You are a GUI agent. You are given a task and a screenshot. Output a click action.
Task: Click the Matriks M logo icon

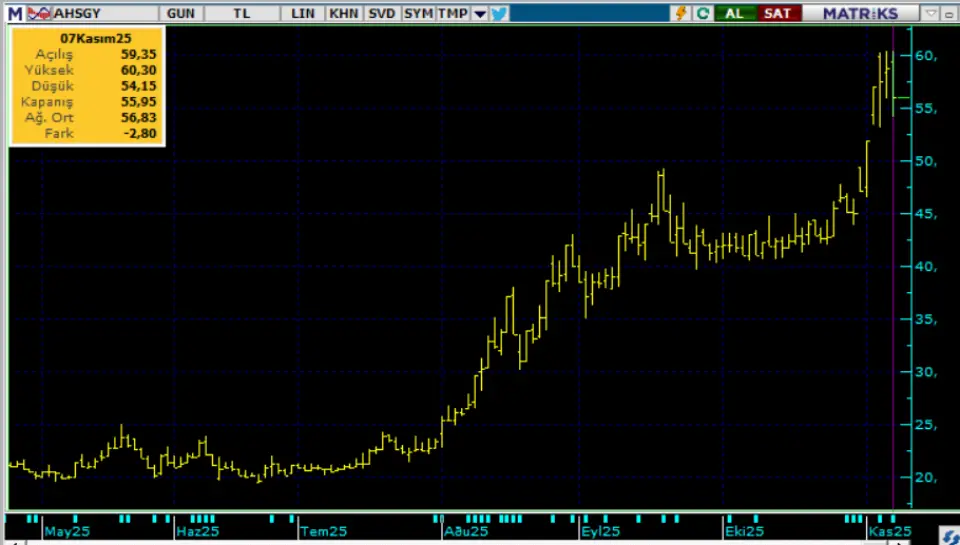(14, 13)
